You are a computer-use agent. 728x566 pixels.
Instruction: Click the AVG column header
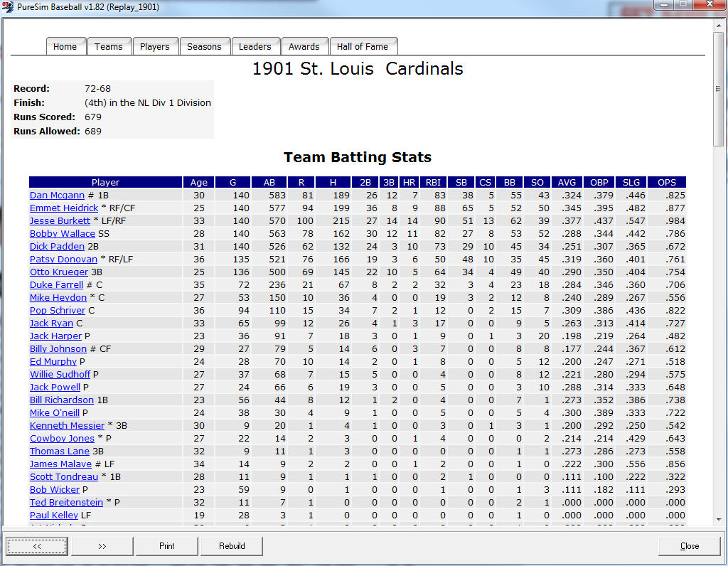(x=567, y=182)
